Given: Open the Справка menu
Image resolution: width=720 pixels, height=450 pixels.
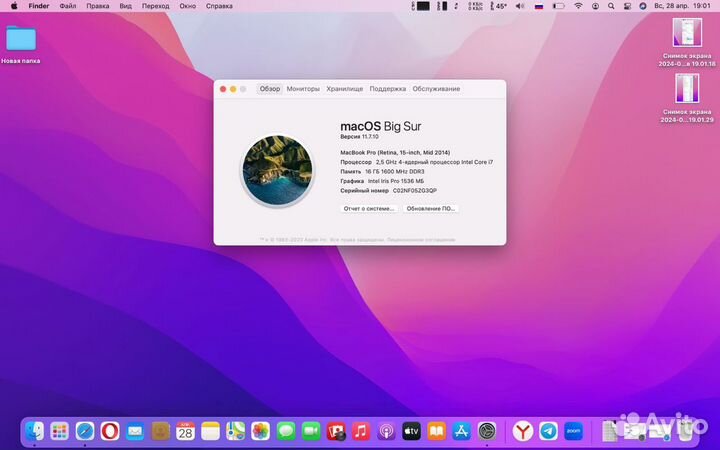Looking at the screenshot, I should point(219,6).
